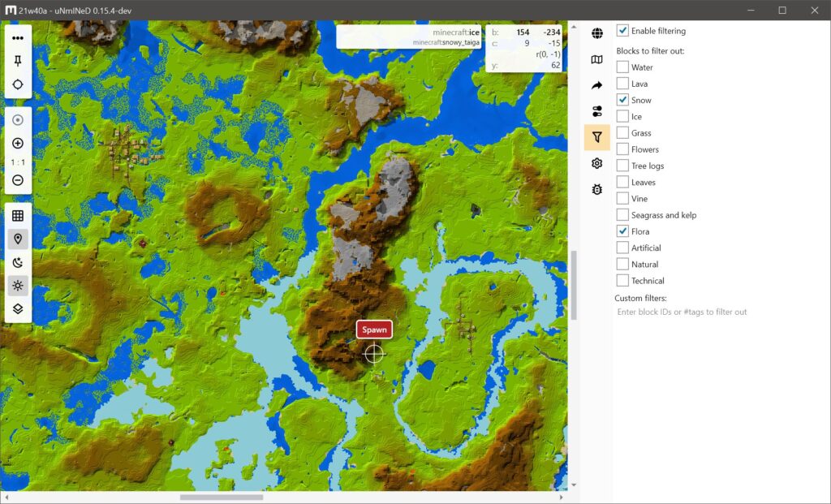This screenshot has width=831, height=504.
Task: Check the Tree logs filter checkbox
Action: [622, 166]
